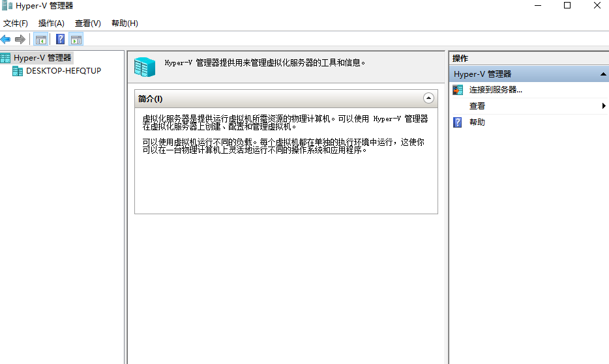
Task: Open the 查看 submenu in actions pane
Action: pyautogui.click(x=529, y=106)
